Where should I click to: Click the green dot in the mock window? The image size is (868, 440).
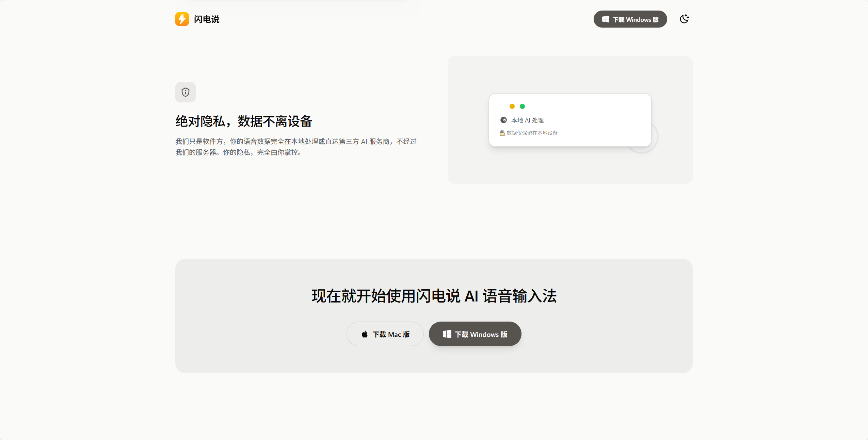tap(522, 107)
